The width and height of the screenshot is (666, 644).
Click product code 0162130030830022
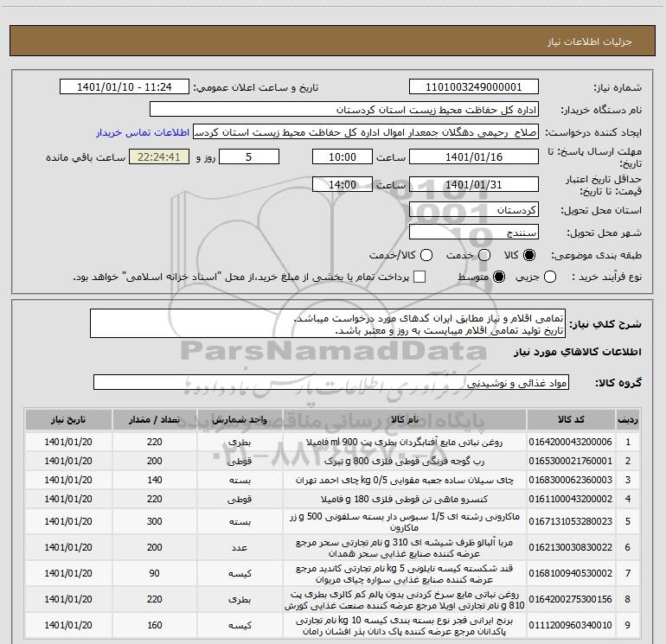pos(571,548)
